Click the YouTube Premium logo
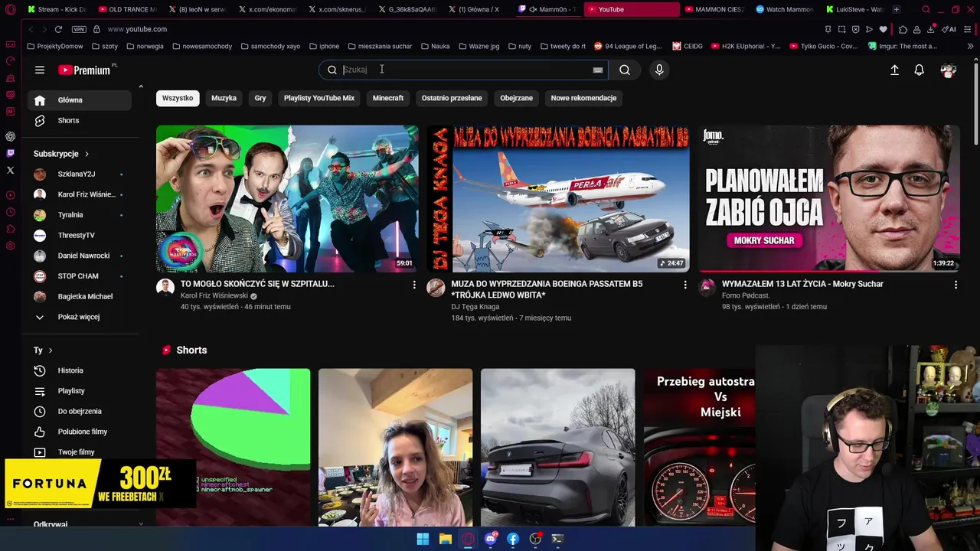The image size is (980, 551). [x=85, y=70]
